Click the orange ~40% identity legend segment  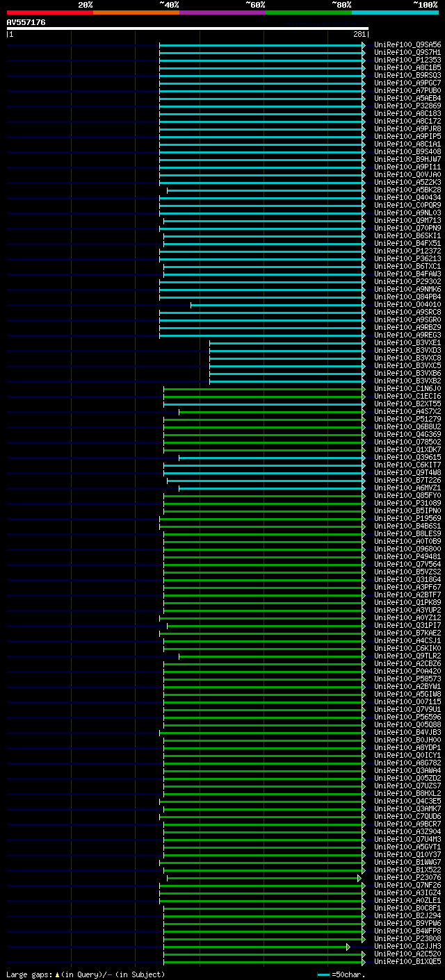tap(136, 13)
